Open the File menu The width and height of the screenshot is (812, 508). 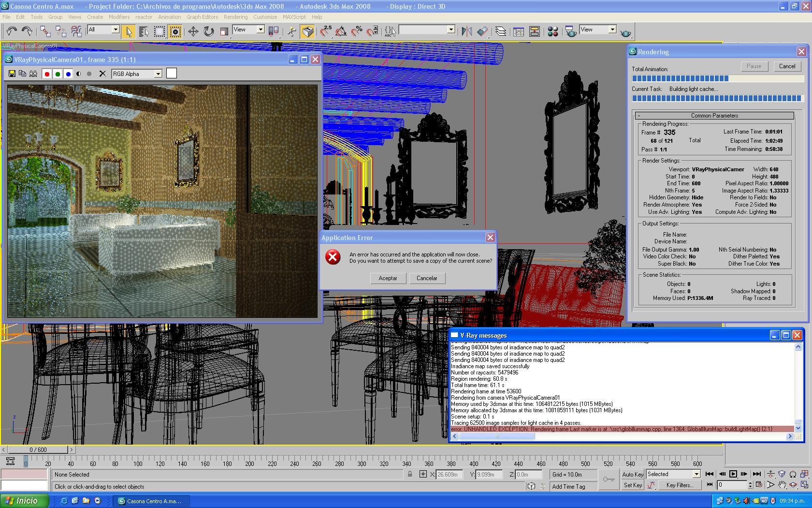(x=6, y=17)
